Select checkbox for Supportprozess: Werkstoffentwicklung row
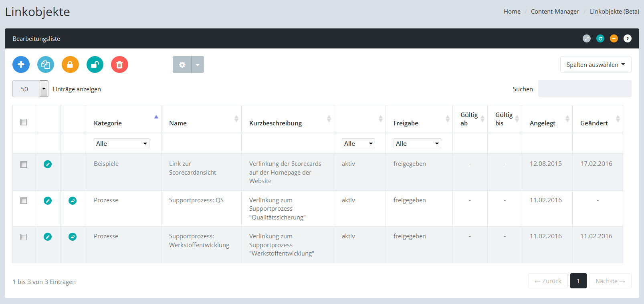The height and width of the screenshot is (304, 644). [24, 237]
